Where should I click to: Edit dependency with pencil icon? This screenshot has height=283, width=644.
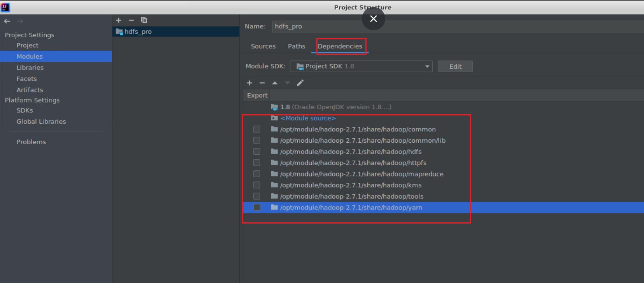click(x=300, y=83)
